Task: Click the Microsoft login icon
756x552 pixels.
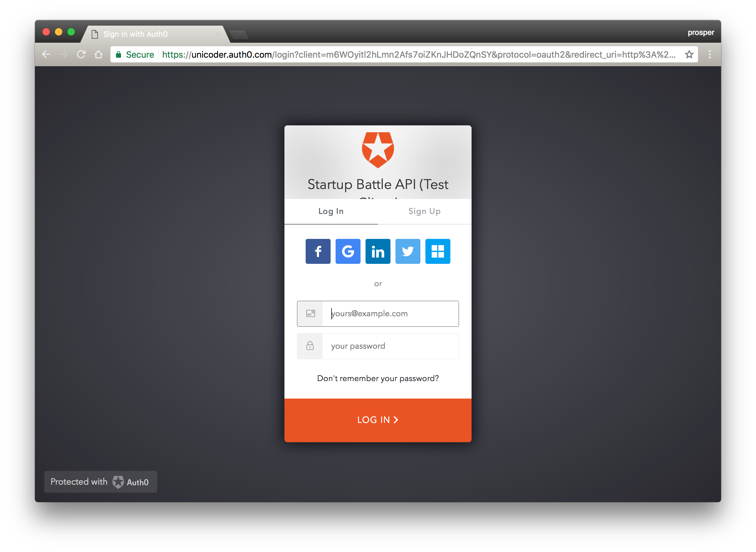Action: click(x=438, y=251)
